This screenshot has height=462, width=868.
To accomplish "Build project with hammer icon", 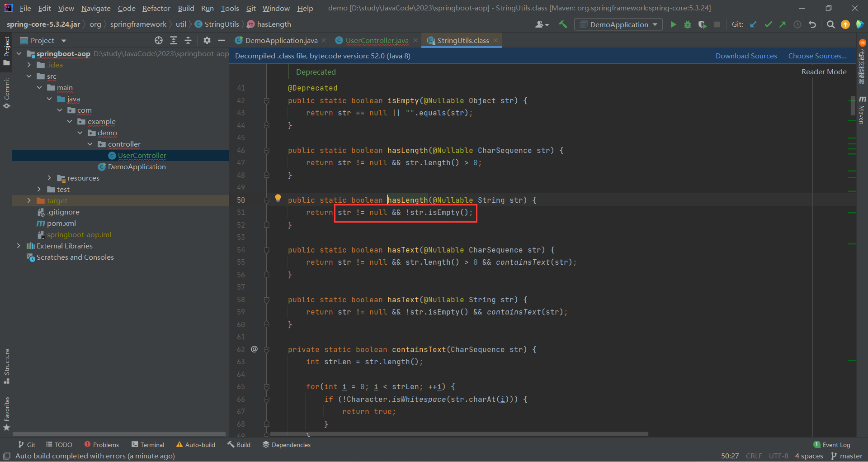I will 563,24.
